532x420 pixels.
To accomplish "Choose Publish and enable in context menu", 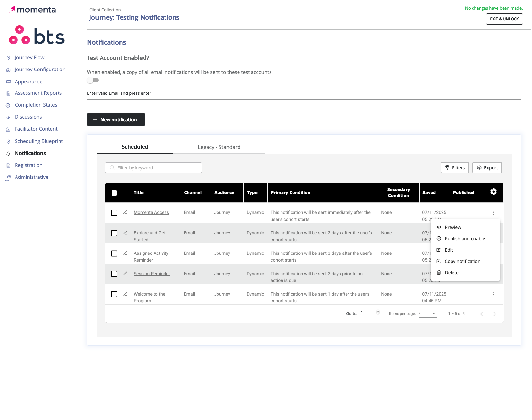I will [465, 239].
